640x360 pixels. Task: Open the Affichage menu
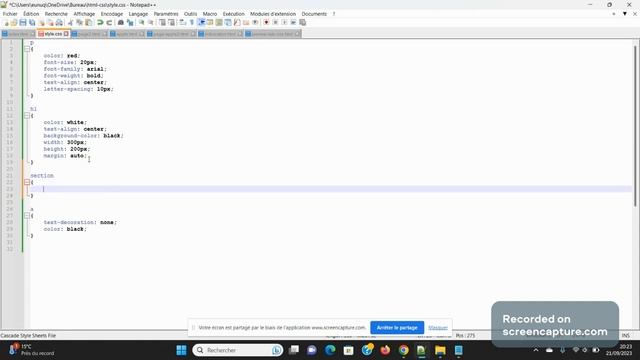point(84,14)
